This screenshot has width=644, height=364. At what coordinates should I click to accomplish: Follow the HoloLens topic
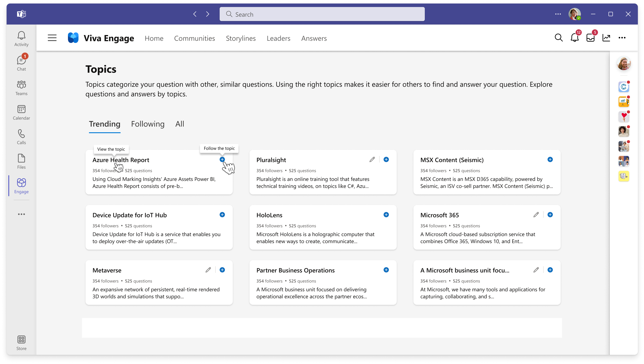(x=386, y=215)
